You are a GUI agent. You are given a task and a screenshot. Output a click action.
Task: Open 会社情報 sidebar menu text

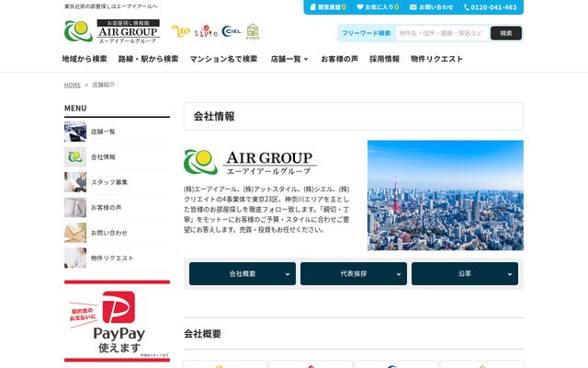[x=103, y=157]
